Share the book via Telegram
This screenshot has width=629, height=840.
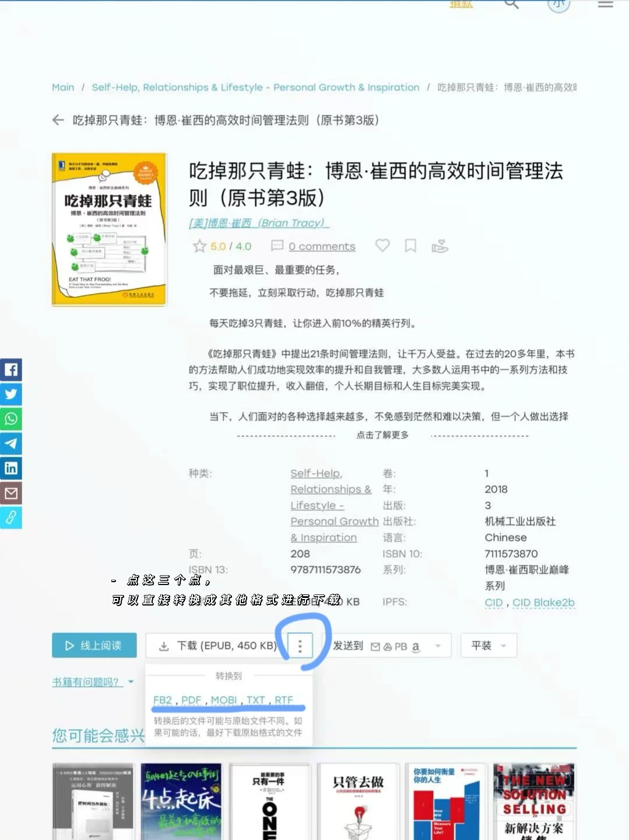point(10,443)
